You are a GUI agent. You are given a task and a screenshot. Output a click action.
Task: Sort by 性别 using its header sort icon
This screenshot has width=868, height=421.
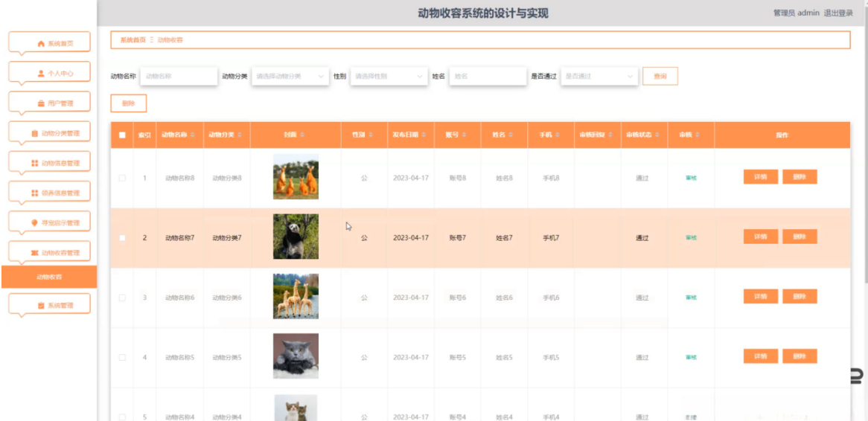click(x=370, y=135)
